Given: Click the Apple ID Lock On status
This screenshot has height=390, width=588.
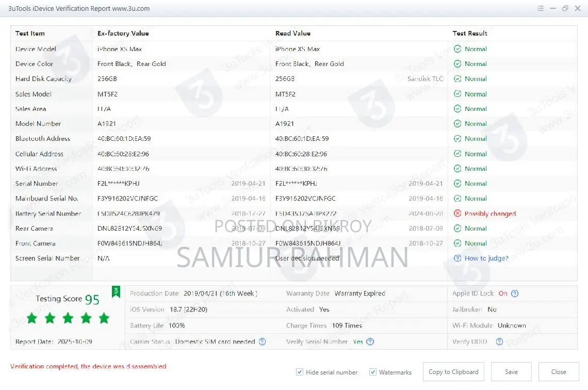Looking at the screenshot, I should [503, 294].
